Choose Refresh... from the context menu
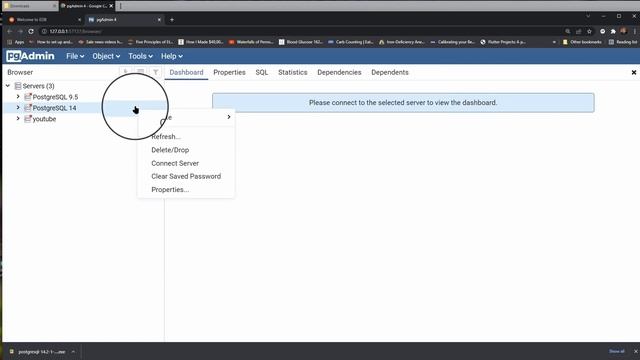Image resolution: width=640 pixels, height=360 pixels. pyautogui.click(x=166, y=137)
